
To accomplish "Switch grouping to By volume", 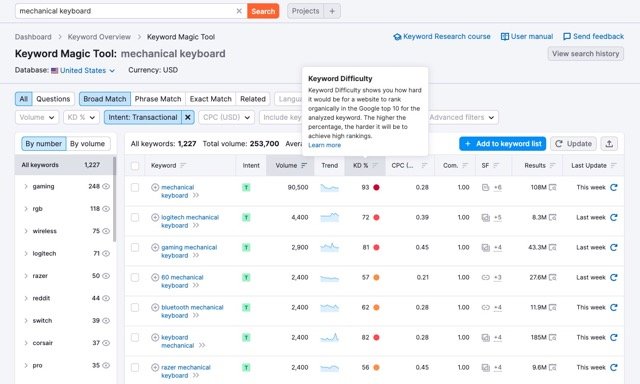I will (x=87, y=144).
